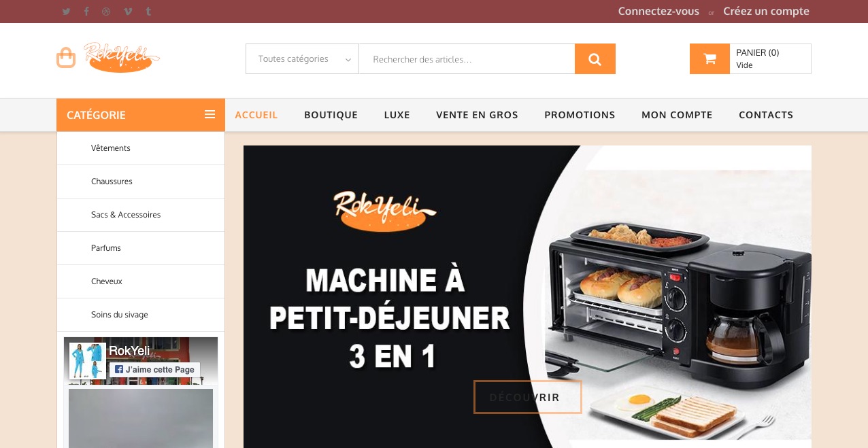Expand the Toutes catégories dropdown
Image resolution: width=868 pixels, height=448 pixels.
(302, 59)
